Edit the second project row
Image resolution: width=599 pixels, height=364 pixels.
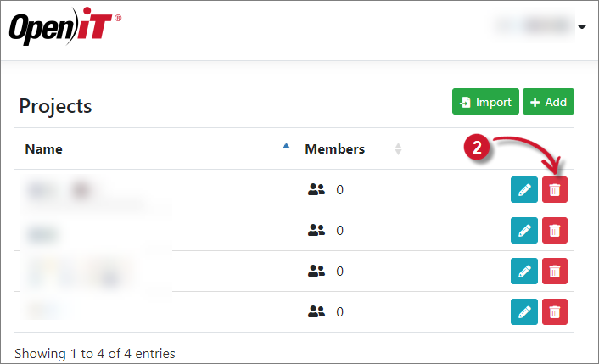524,231
